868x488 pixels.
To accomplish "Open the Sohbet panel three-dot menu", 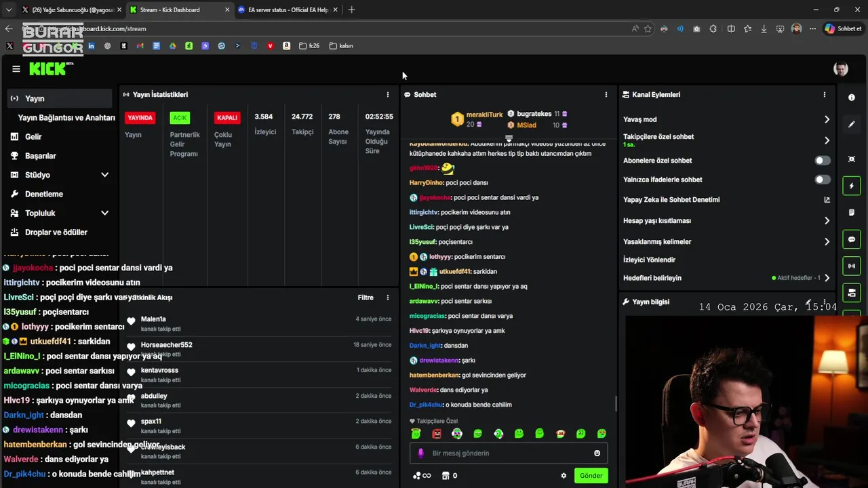I will 606,95.
